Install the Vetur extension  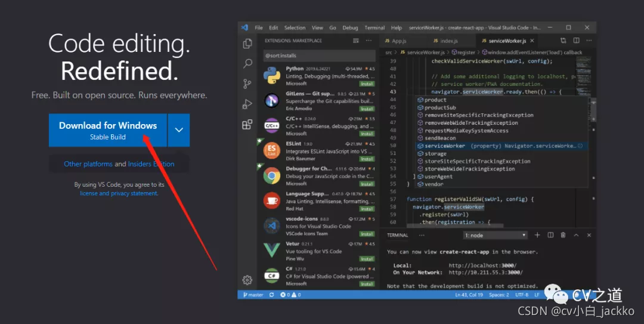[x=367, y=259]
